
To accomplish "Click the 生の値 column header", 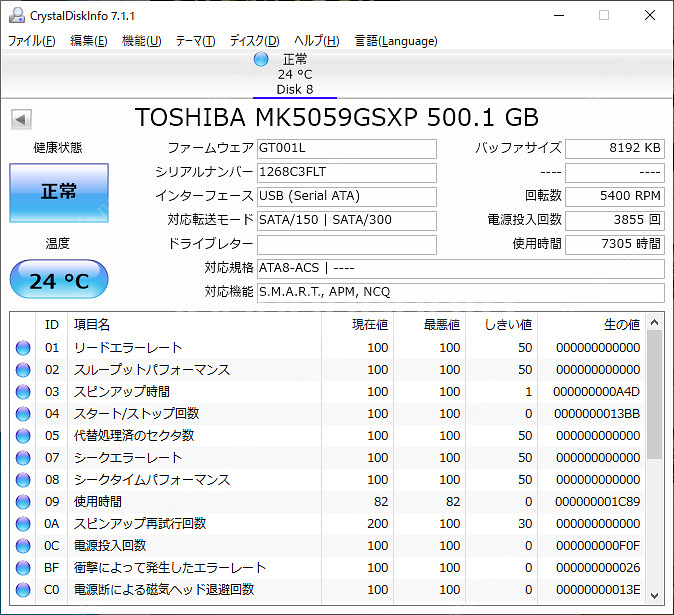I will click(622, 324).
